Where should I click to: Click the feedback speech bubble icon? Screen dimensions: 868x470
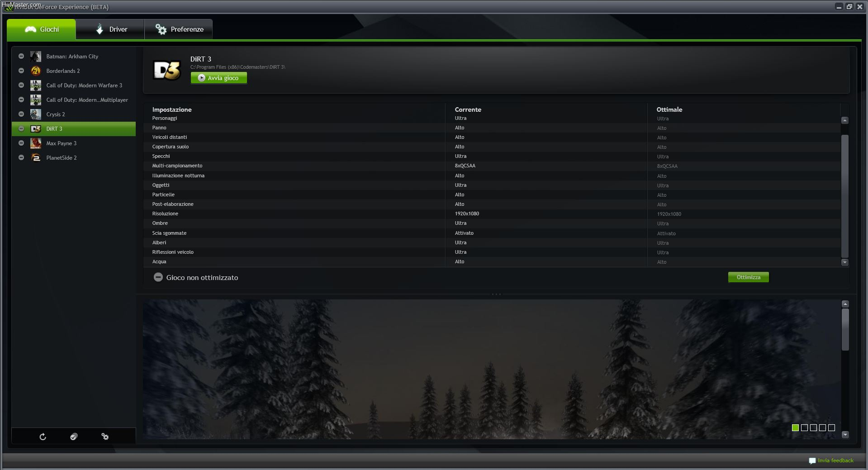[812, 461]
